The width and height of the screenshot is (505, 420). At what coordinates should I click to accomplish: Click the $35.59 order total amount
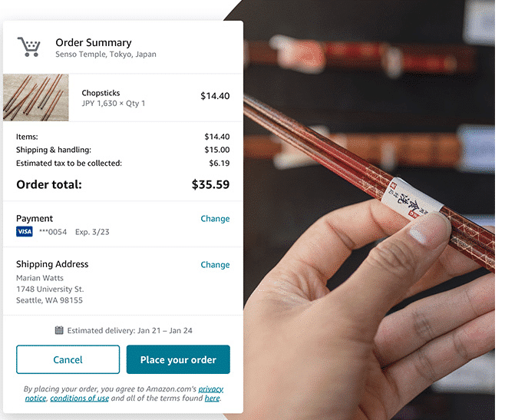pyautogui.click(x=210, y=184)
